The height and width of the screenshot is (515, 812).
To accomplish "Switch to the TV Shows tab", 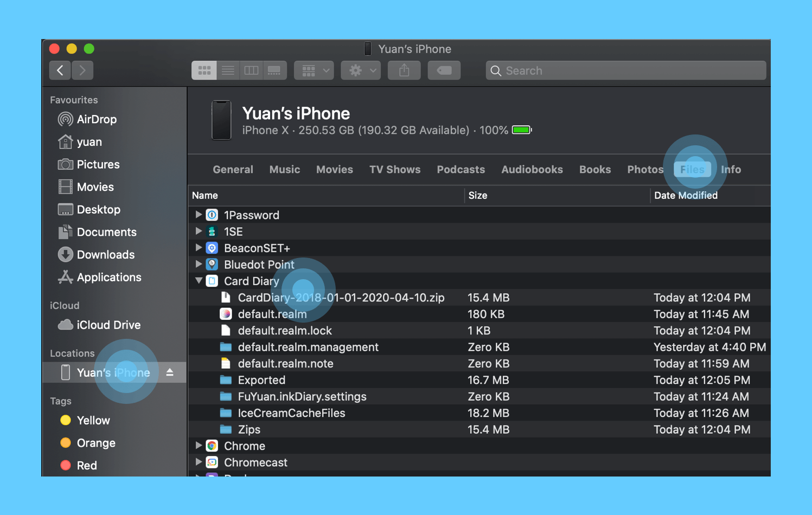I will pos(395,170).
